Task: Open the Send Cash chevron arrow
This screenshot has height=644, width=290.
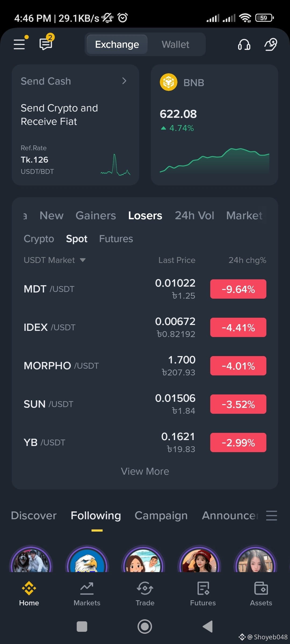Action: [124, 81]
